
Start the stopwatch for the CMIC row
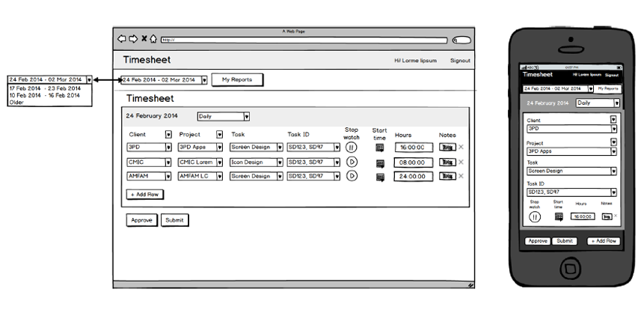tap(352, 162)
